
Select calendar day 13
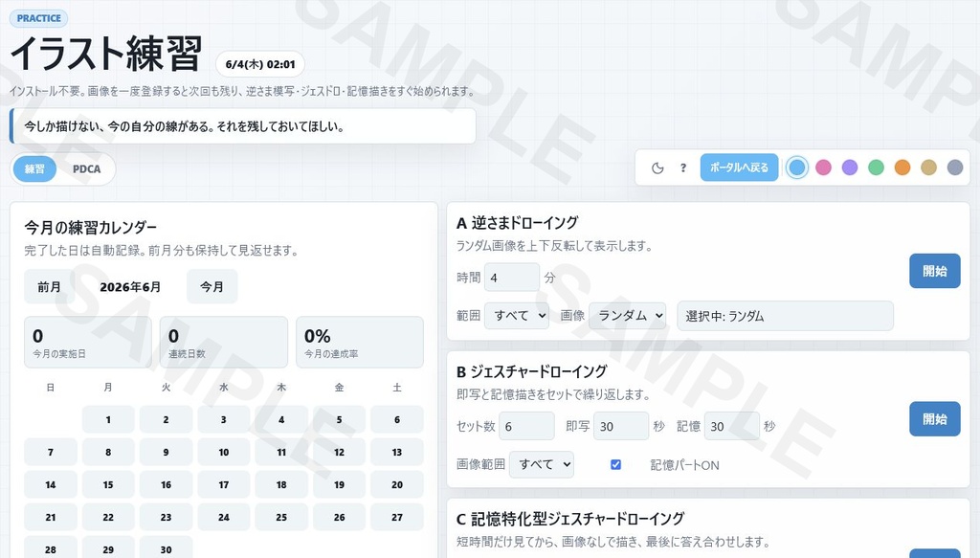(397, 452)
